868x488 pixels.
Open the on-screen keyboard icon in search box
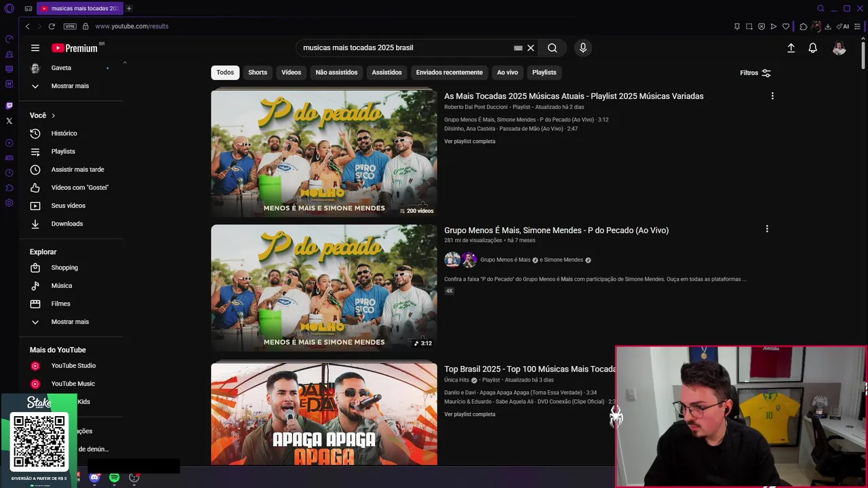[518, 48]
